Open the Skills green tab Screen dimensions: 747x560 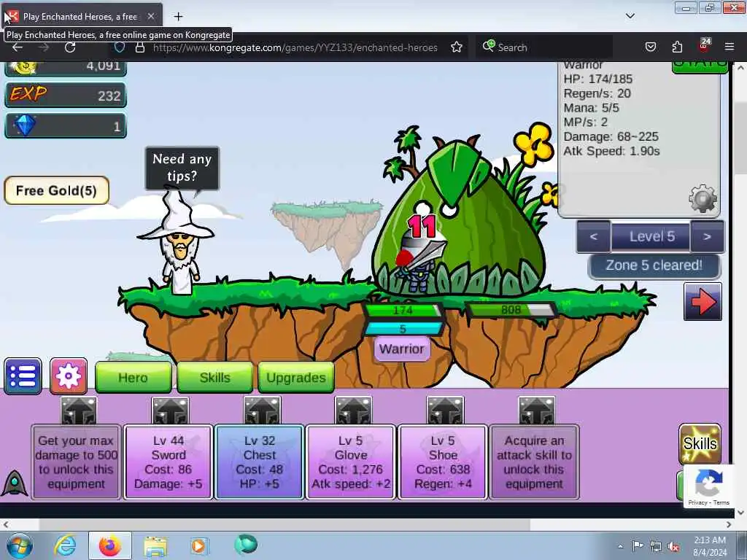click(215, 378)
